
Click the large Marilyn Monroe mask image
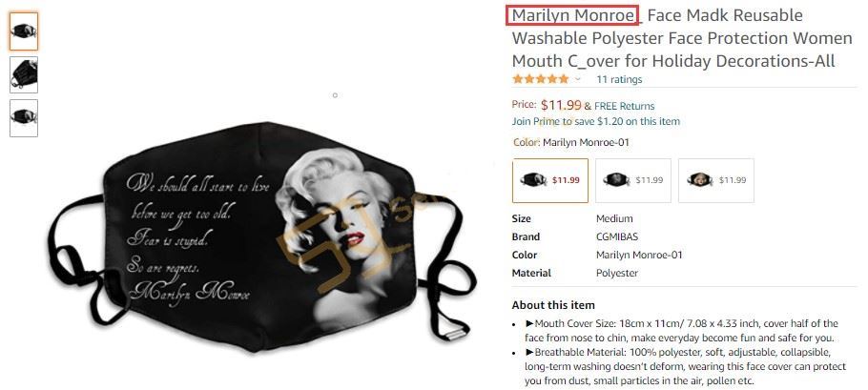pos(260,236)
